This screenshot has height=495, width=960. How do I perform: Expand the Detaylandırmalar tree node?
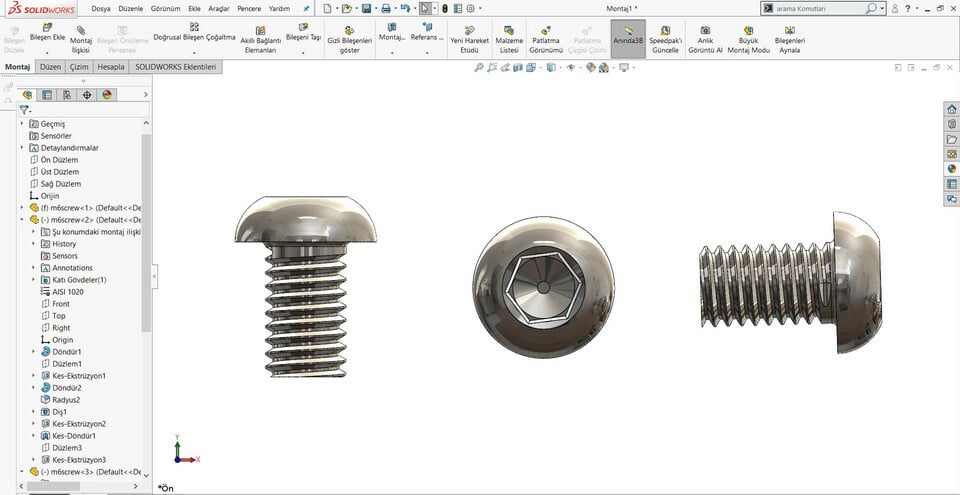click(22, 148)
